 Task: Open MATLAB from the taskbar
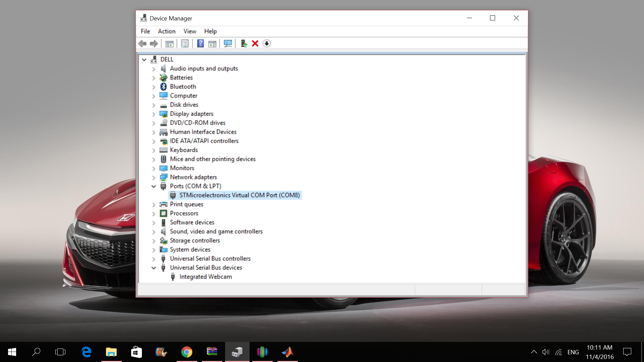(x=287, y=352)
